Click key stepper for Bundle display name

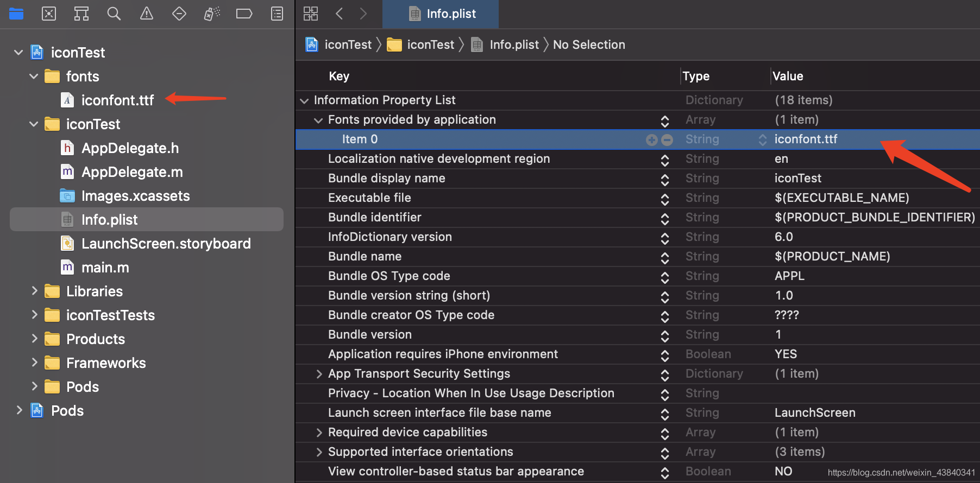tap(665, 179)
